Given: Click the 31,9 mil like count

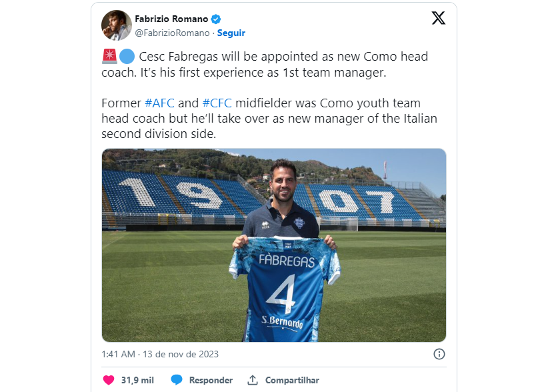Looking at the screenshot, I should [137, 380].
